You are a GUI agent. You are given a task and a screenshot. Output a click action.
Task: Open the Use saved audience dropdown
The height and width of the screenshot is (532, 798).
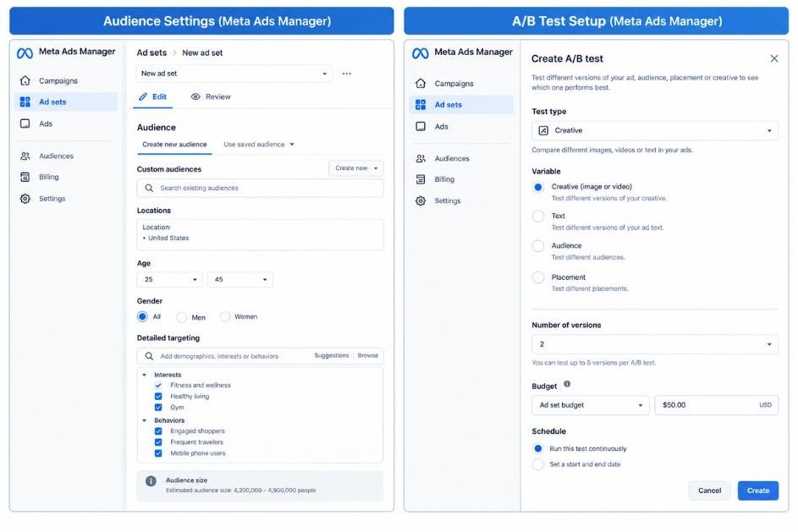click(259, 145)
